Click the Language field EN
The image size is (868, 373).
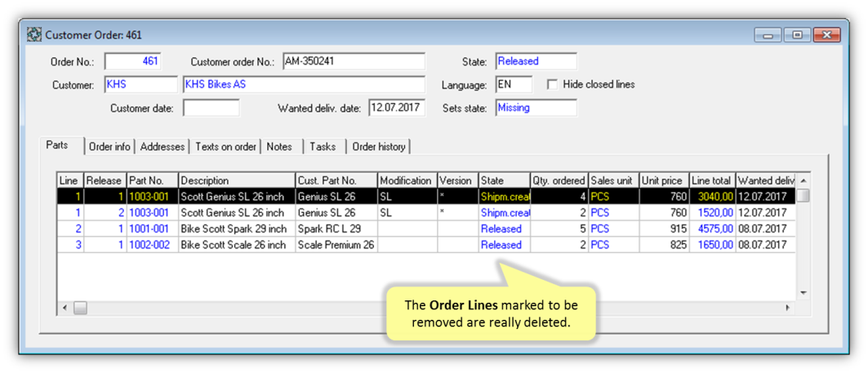(514, 85)
